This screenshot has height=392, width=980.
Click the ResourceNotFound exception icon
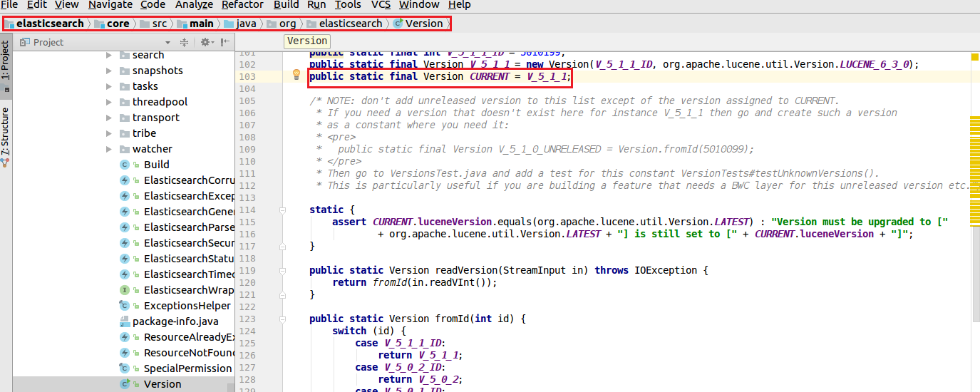point(124,353)
